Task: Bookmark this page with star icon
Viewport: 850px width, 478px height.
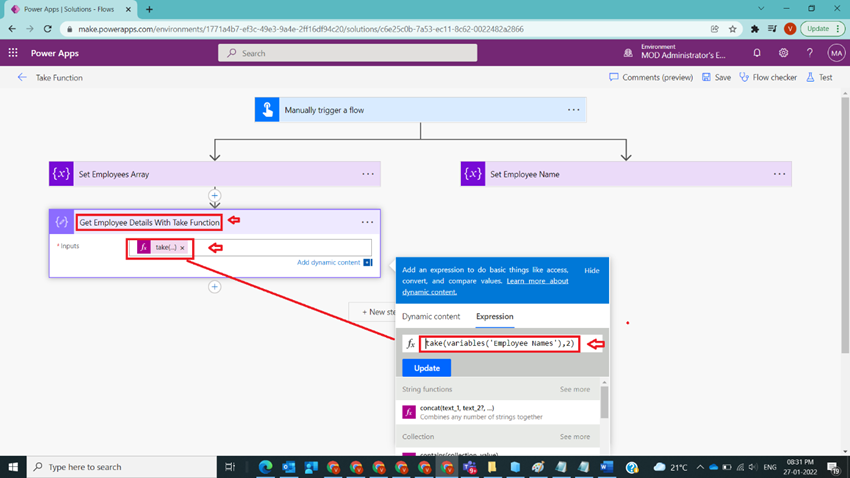Action: pyautogui.click(x=732, y=29)
